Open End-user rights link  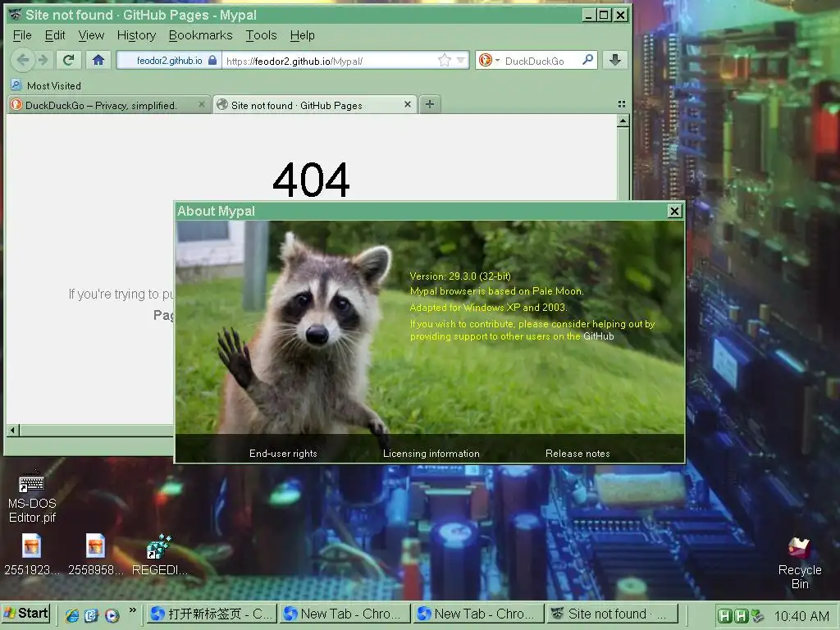pos(283,453)
